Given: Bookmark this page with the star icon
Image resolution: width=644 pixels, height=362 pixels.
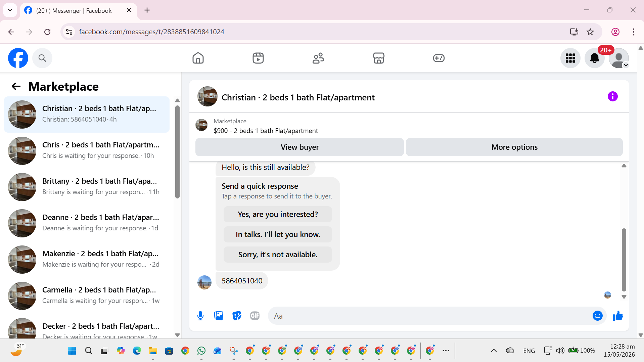Looking at the screenshot, I should (590, 32).
